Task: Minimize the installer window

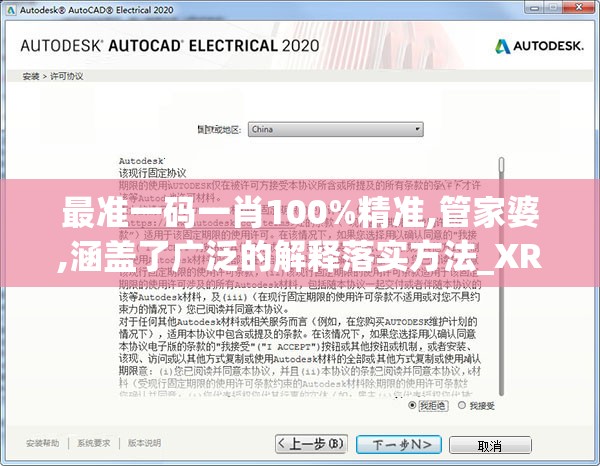Action: click(535, 8)
